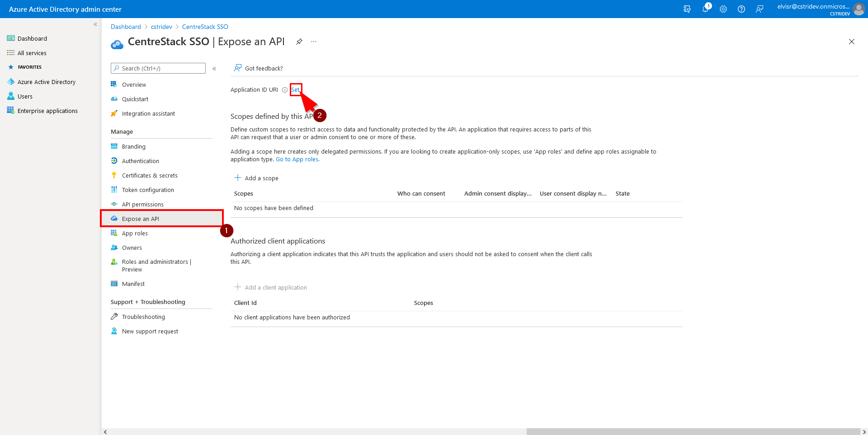Image resolution: width=868 pixels, height=435 pixels.
Task: Open the feedback icon in top bar
Action: [x=759, y=9]
